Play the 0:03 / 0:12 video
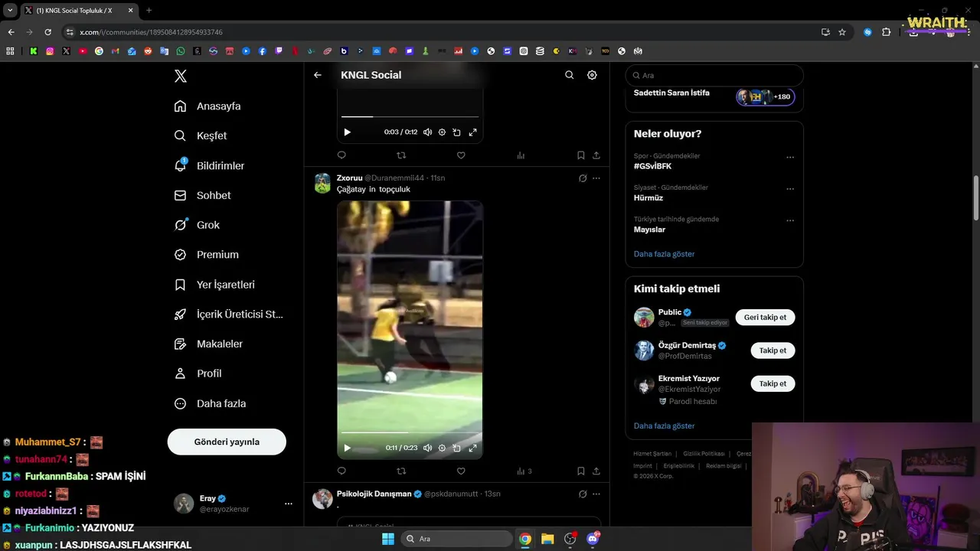 [x=348, y=132]
